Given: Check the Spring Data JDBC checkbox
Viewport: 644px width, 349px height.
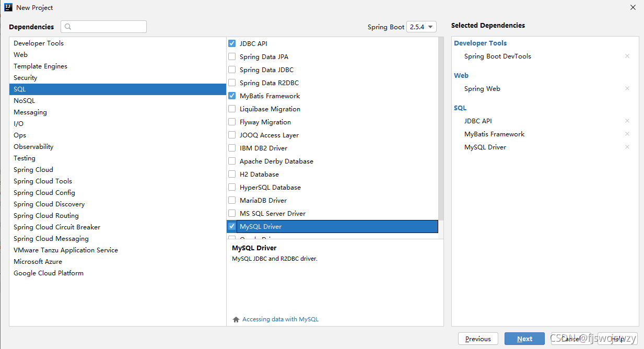Looking at the screenshot, I should pyautogui.click(x=232, y=69).
